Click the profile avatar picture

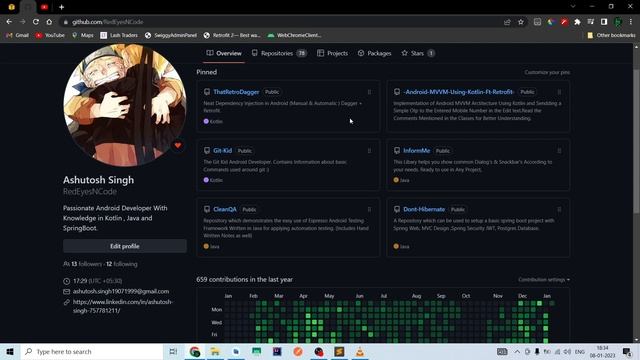click(x=125, y=105)
